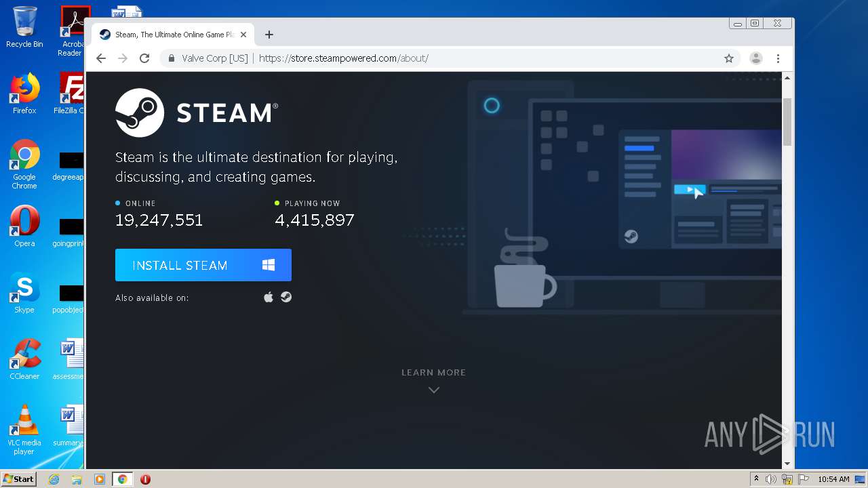Screen dimensions: 868x488
Task: Select the Recycle Bin desktop icon
Action: coord(24,27)
